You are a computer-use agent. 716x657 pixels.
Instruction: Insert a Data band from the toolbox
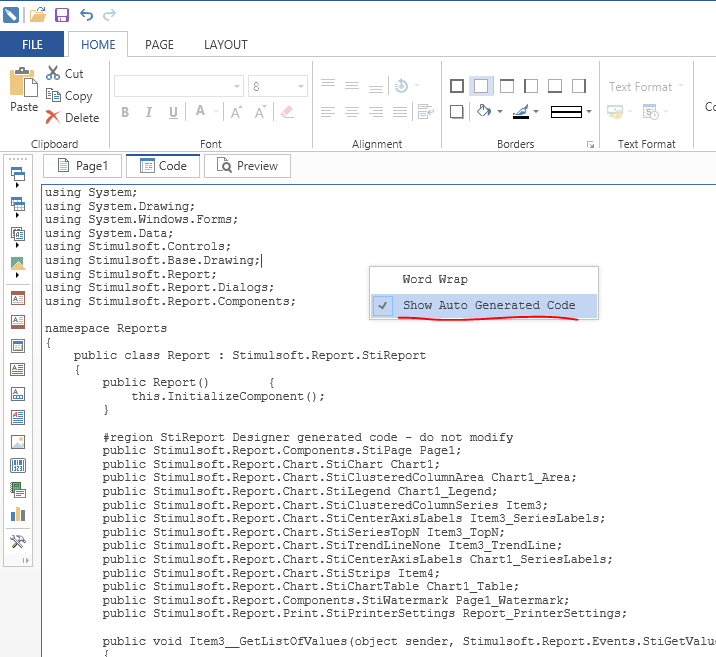(18, 346)
